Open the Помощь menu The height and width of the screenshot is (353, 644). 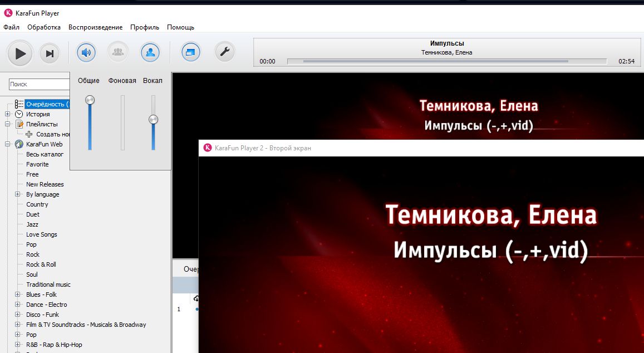[x=181, y=27]
